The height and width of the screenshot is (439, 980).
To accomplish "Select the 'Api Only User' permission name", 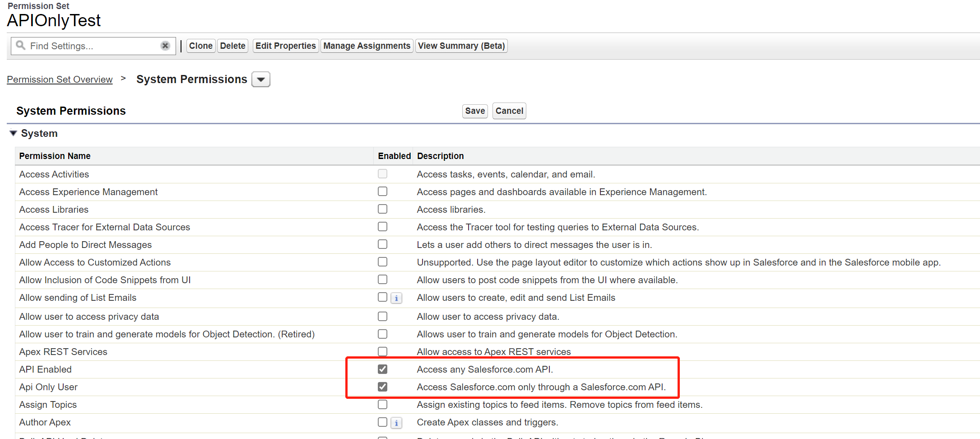I will [48, 387].
